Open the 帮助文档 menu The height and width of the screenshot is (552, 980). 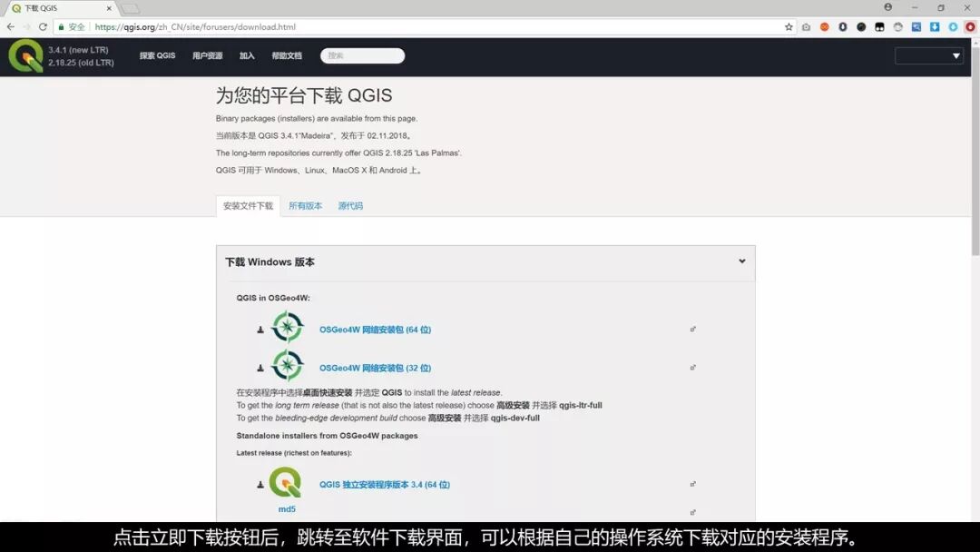coord(287,55)
